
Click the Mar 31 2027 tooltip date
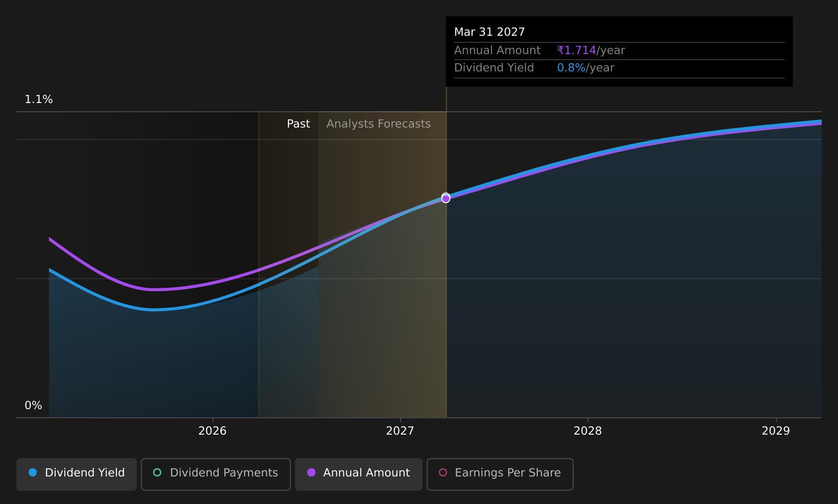pyautogui.click(x=489, y=32)
